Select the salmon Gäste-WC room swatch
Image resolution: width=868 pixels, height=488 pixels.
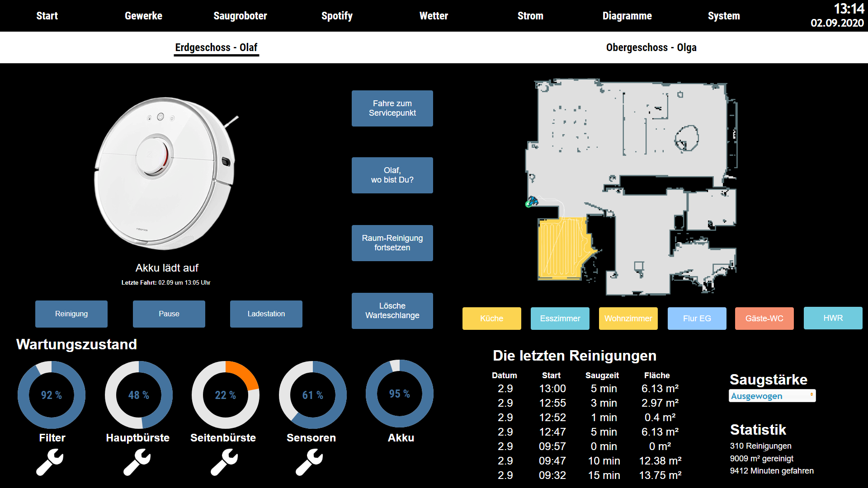click(x=764, y=319)
